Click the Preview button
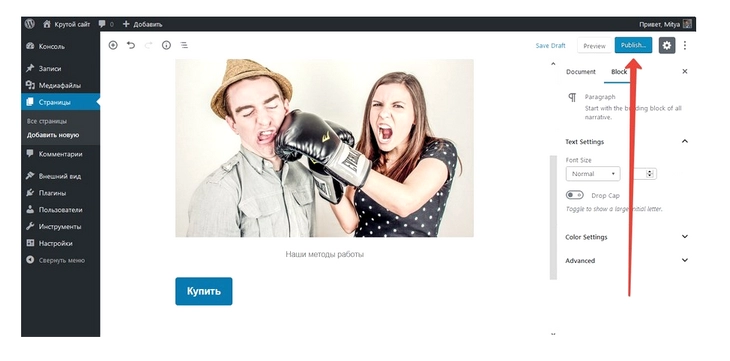 pos(595,46)
